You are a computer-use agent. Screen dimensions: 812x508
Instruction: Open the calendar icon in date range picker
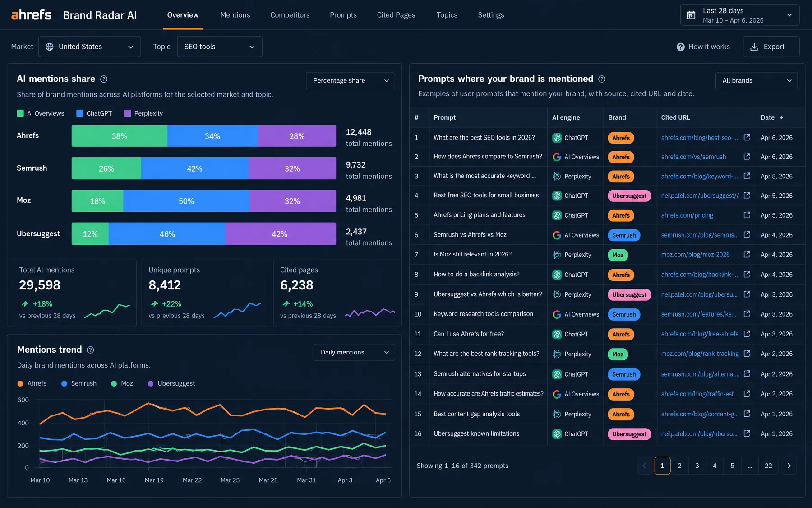coord(691,15)
